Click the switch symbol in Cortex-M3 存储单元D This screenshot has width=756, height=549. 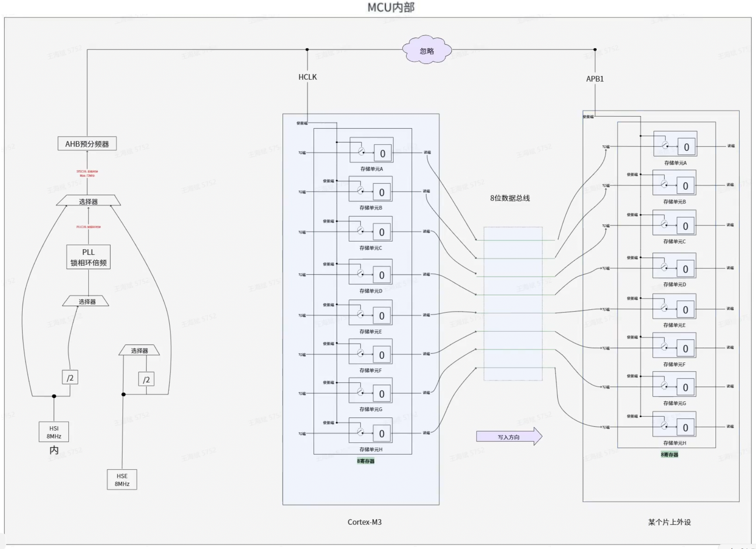pos(360,273)
